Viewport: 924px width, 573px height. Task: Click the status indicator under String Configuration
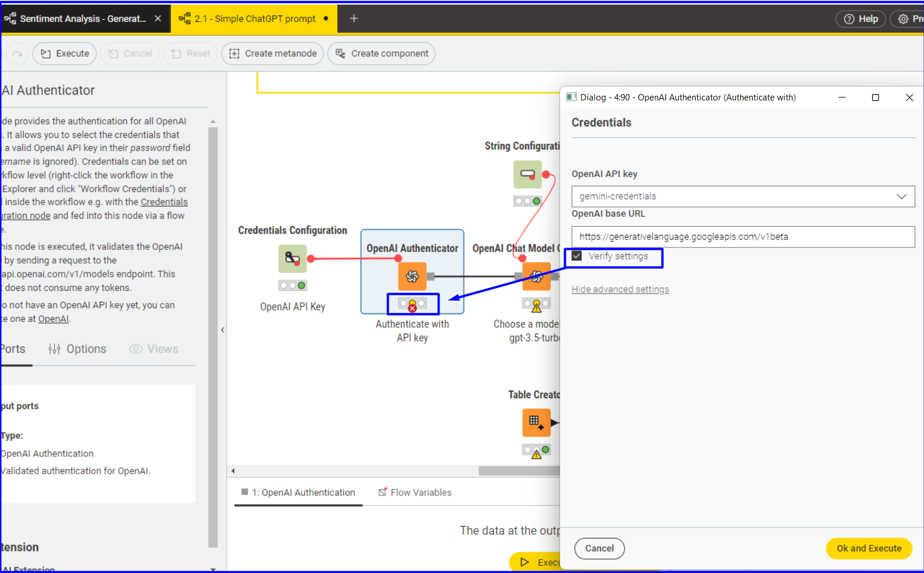point(528,201)
